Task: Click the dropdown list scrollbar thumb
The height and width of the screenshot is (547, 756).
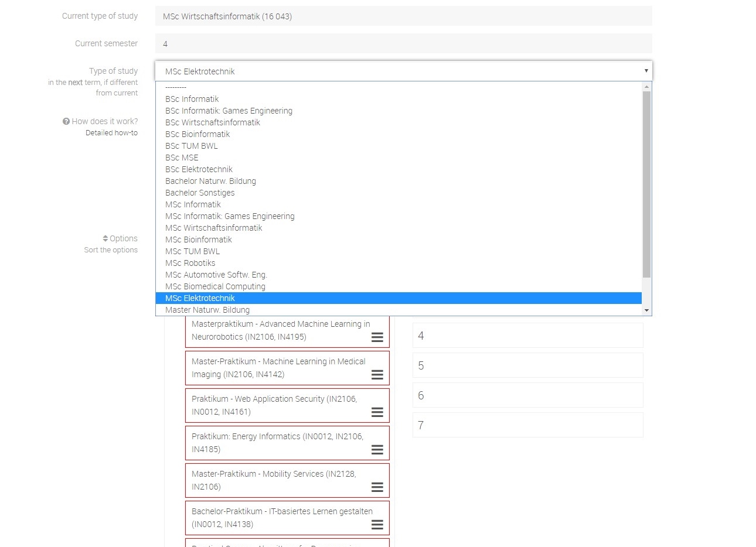Action: point(646,184)
